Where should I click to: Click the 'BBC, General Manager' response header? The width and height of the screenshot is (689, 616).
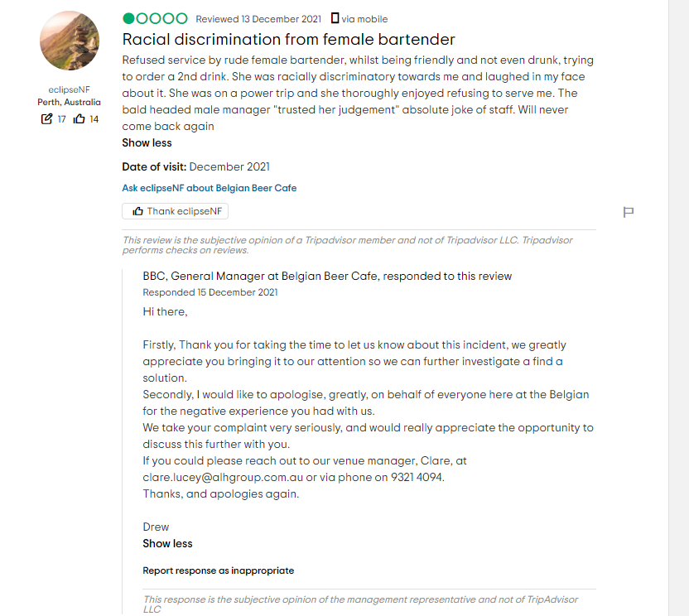(x=327, y=276)
